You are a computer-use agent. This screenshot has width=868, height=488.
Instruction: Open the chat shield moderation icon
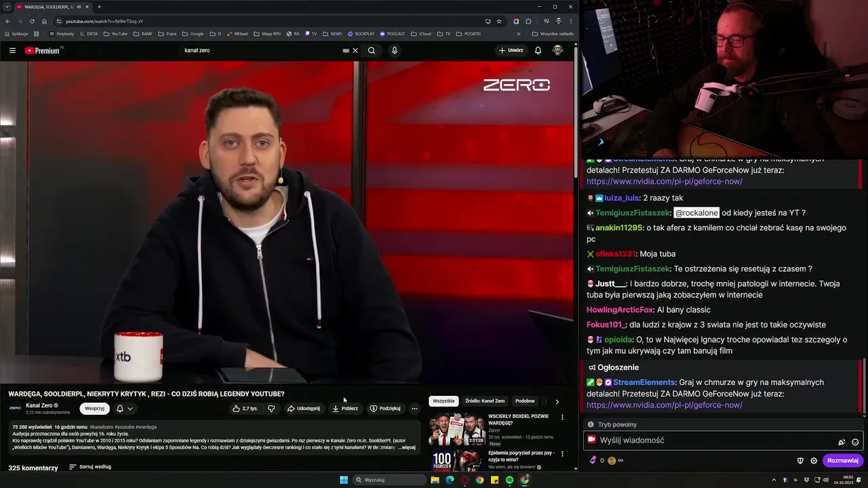pyautogui.click(x=800, y=461)
